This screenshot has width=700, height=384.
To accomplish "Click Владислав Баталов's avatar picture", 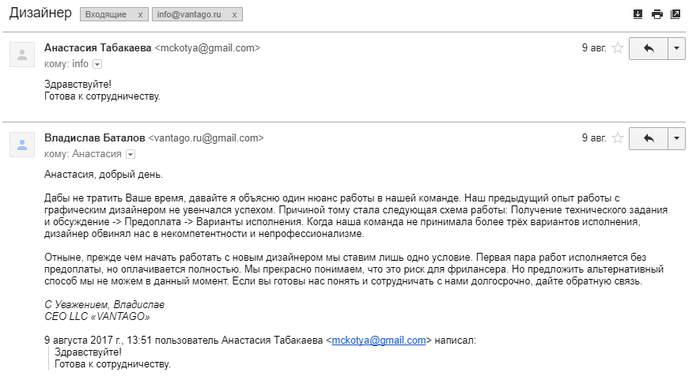I will [x=22, y=145].
